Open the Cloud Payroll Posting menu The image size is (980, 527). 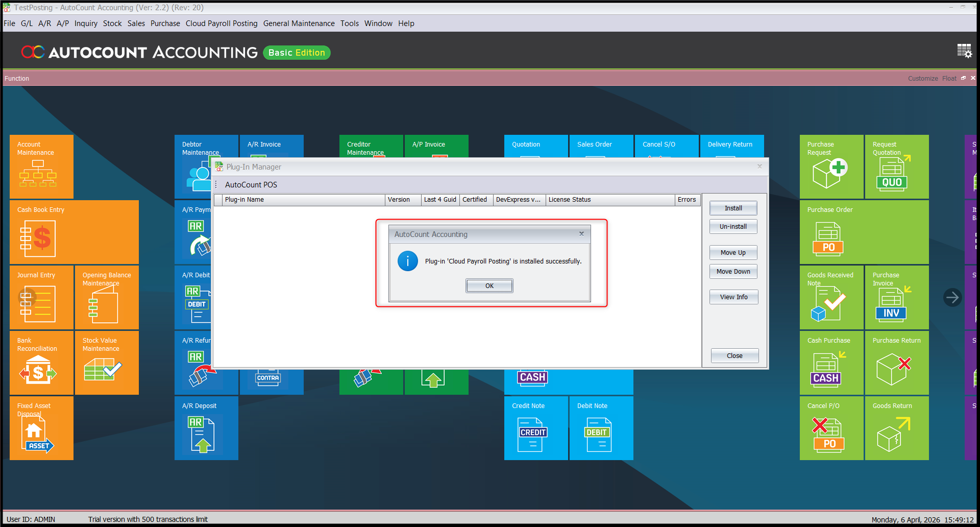tap(222, 23)
